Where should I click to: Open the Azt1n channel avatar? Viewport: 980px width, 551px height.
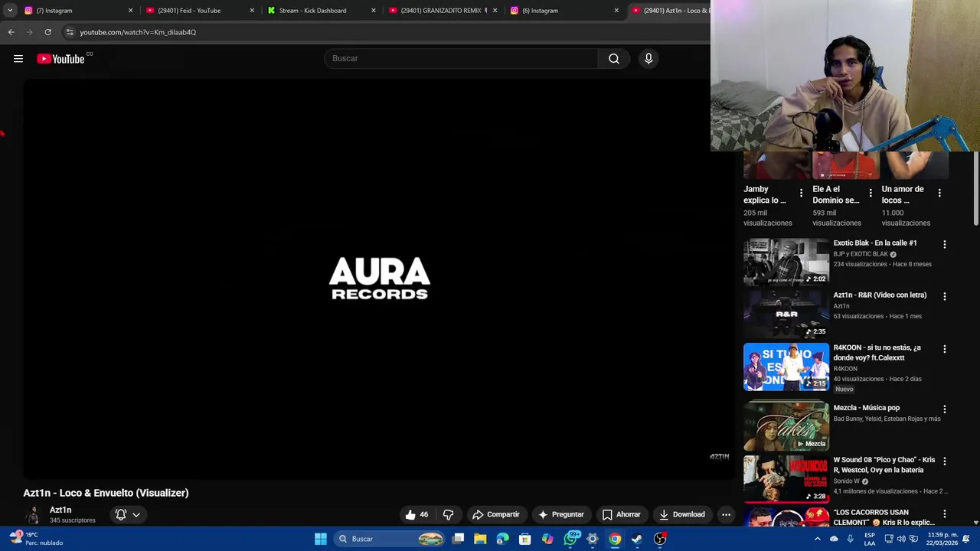pos(33,515)
